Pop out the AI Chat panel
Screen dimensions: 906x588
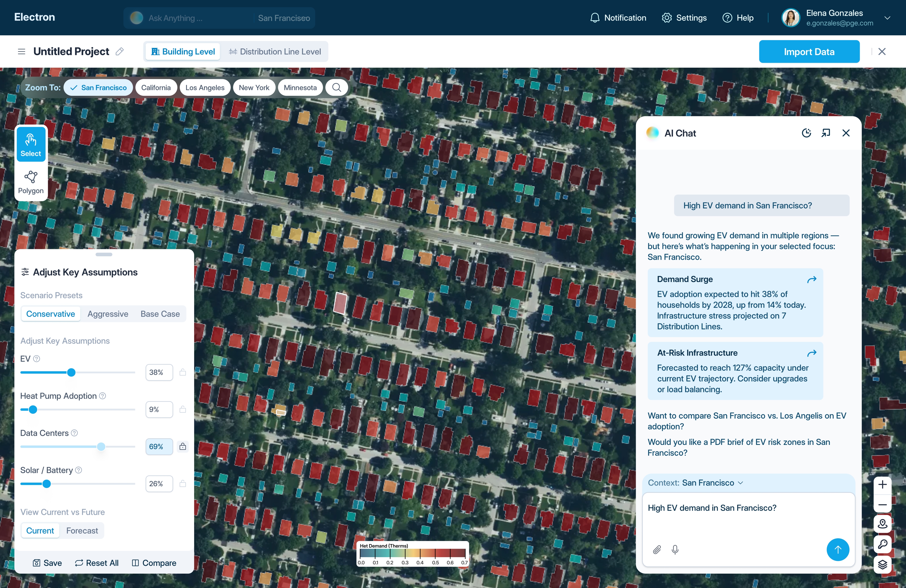tap(826, 133)
